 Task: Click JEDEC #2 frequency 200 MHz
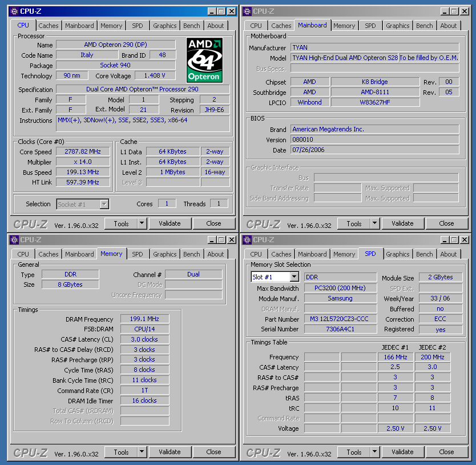[433, 357]
